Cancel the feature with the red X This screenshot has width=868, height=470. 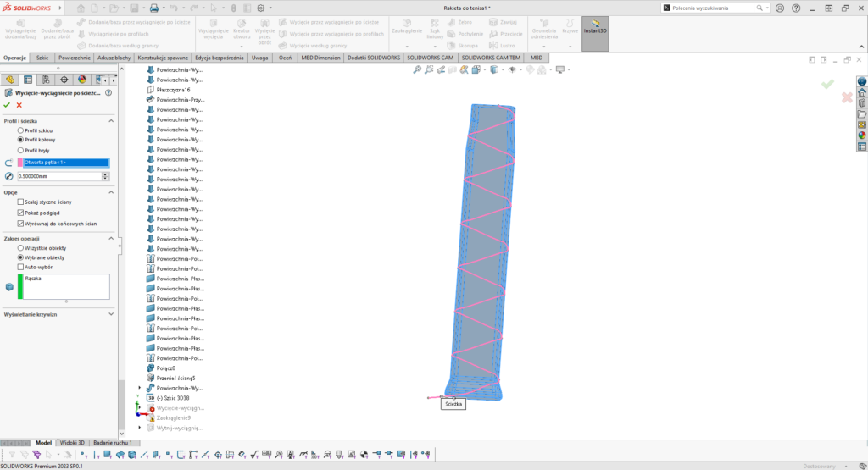coord(19,105)
